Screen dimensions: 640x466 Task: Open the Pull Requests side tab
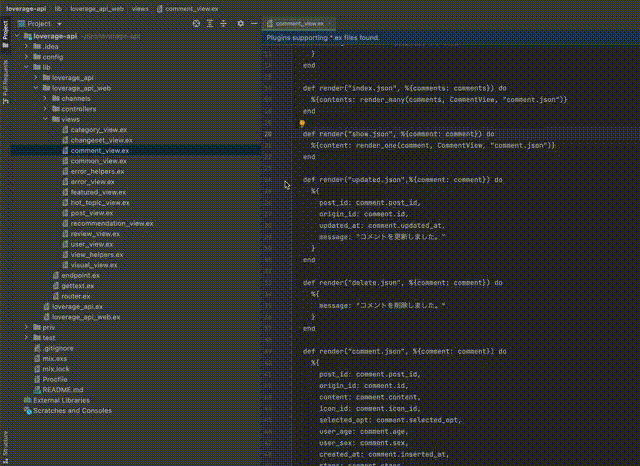click(x=5, y=82)
